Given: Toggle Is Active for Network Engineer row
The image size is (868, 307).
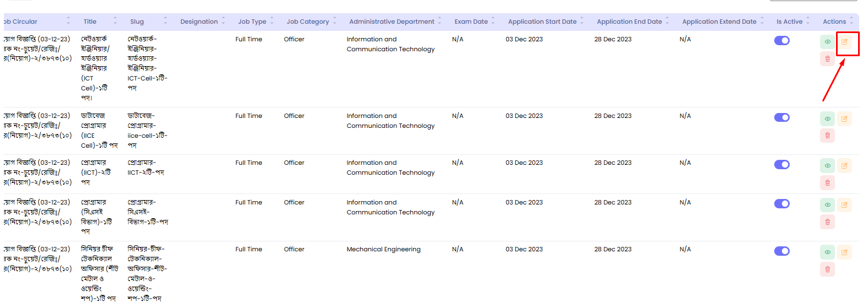Looking at the screenshot, I should 781,41.
